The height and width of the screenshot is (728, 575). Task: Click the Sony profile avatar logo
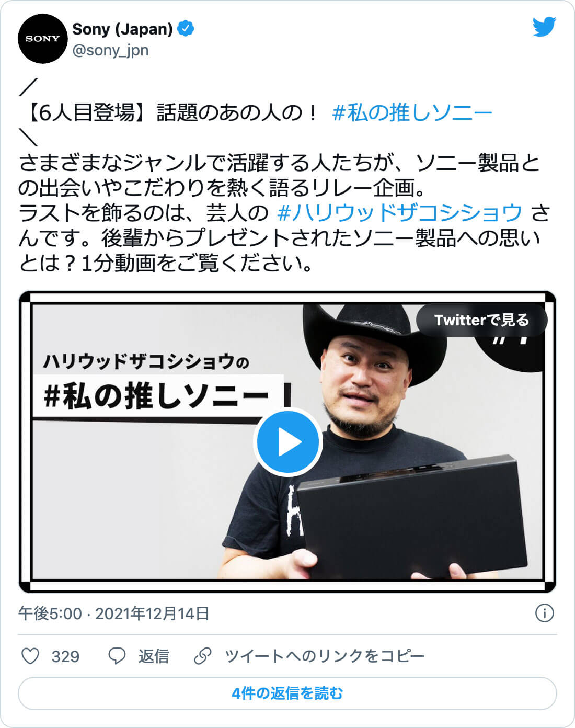click(43, 39)
